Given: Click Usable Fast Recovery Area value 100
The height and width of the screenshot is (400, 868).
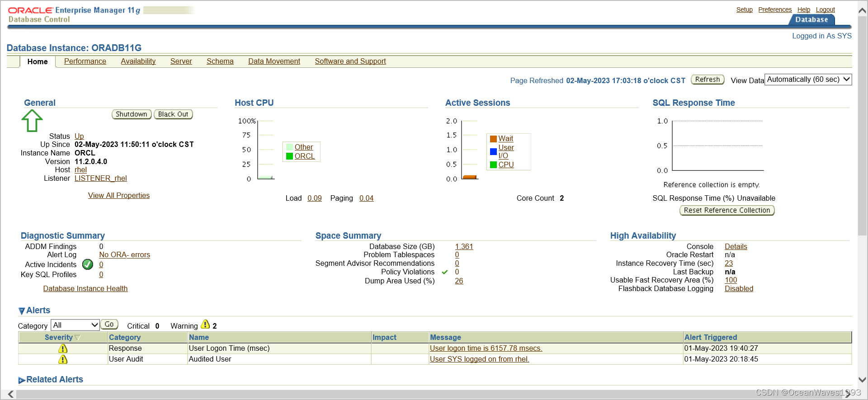Looking at the screenshot, I should 731,280.
